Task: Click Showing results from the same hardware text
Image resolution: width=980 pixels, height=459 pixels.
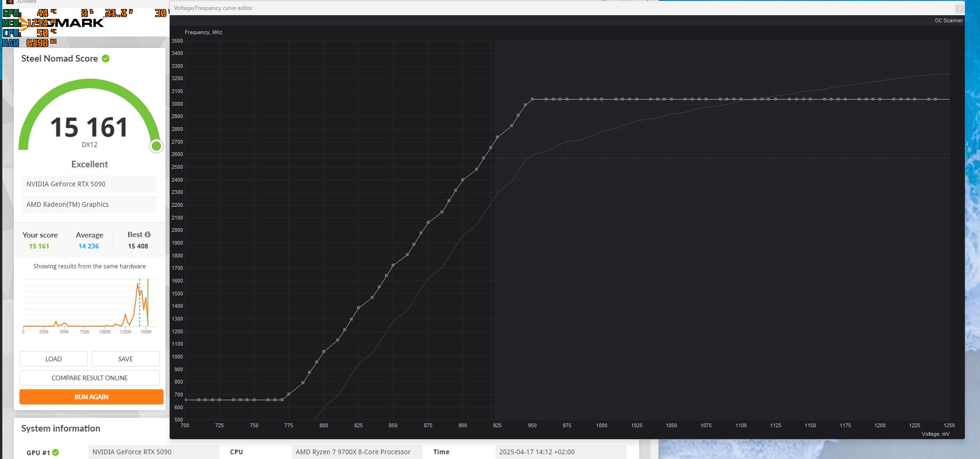Action: (x=90, y=266)
